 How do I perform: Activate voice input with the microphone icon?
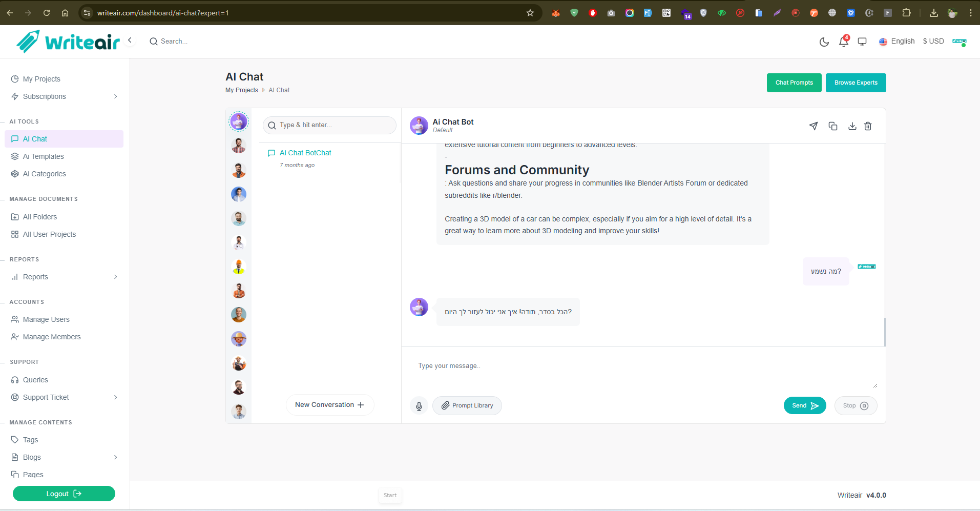pos(419,405)
